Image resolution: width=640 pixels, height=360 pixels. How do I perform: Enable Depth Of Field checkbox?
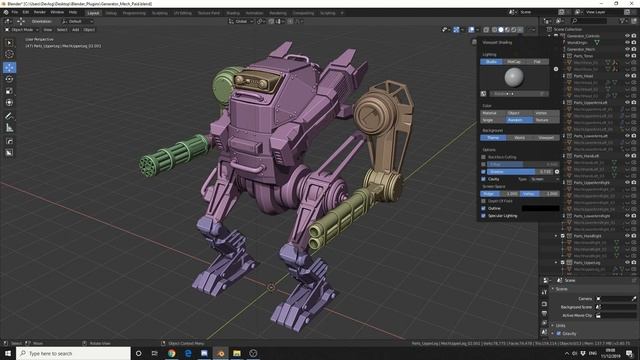[x=484, y=201]
